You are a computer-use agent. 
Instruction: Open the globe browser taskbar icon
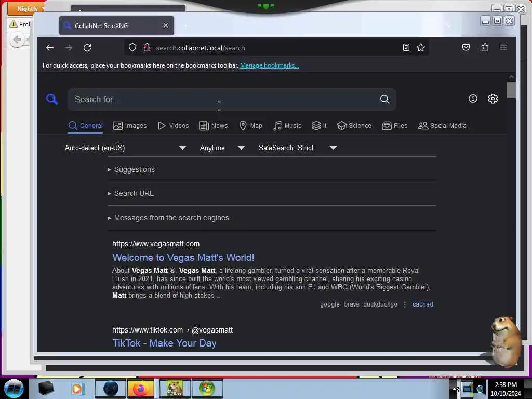(111, 389)
